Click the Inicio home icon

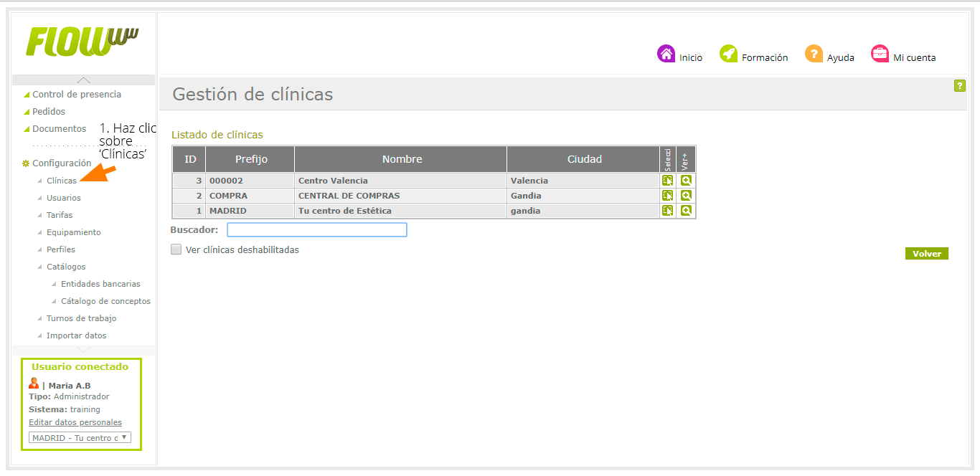(x=666, y=54)
